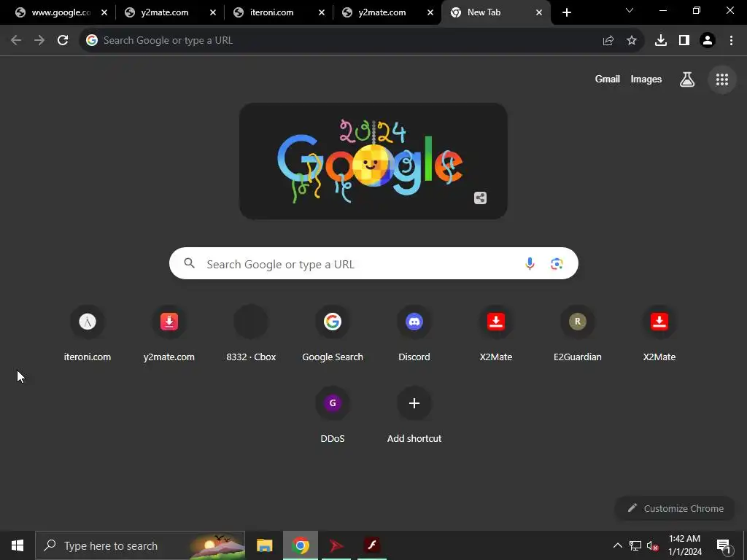This screenshot has width=747, height=560.
Task: Open Google Lens image search icon
Action: pyautogui.click(x=557, y=263)
